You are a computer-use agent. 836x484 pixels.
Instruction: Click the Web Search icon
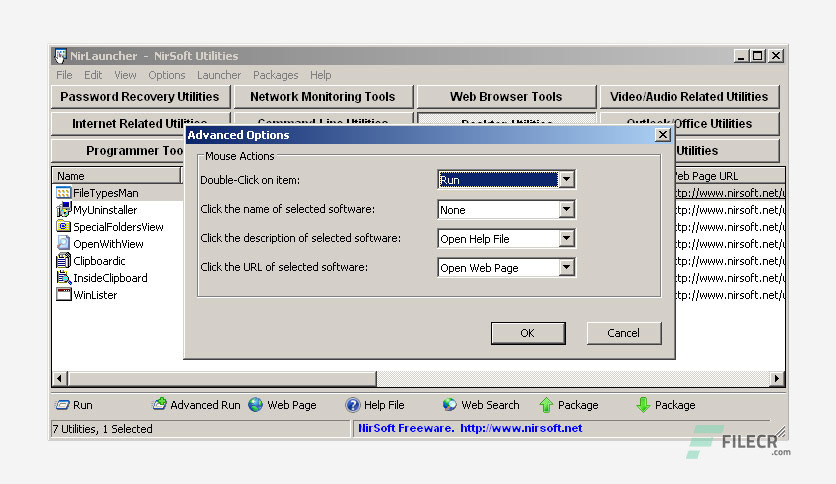(449, 405)
